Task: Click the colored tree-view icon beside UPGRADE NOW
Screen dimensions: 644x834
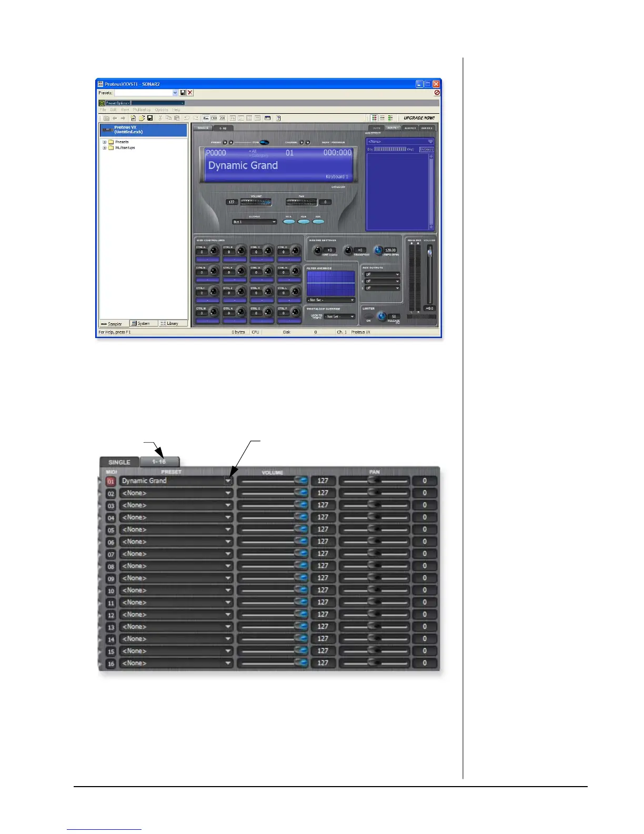Action: click(390, 118)
